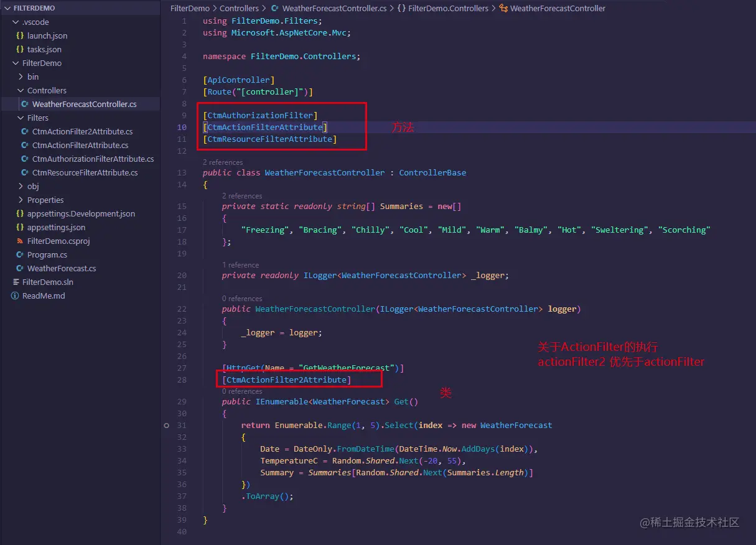Image resolution: width=756 pixels, height=545 pixels.
Task: Click '0 references' CodeLens above Get method
Action: (242, 391)
